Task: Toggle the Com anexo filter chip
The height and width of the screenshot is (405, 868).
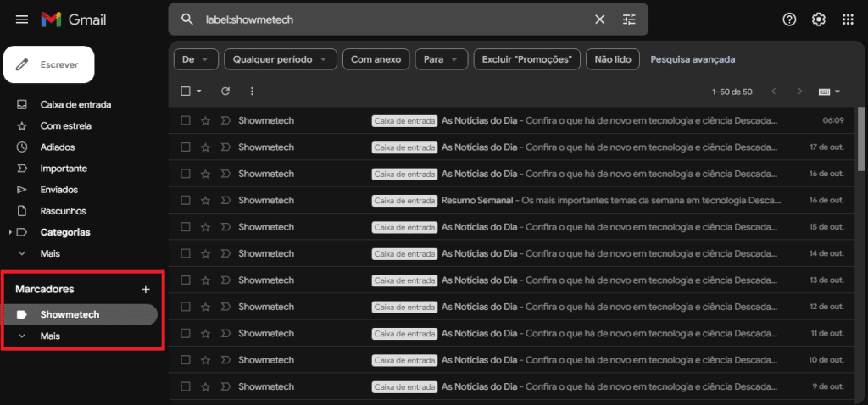Action: click(376, 59)
